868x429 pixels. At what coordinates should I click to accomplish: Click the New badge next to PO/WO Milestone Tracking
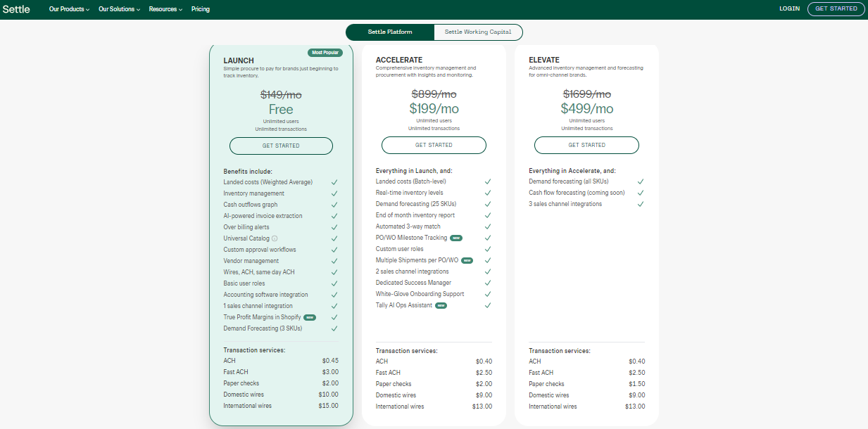pos(456,238)
